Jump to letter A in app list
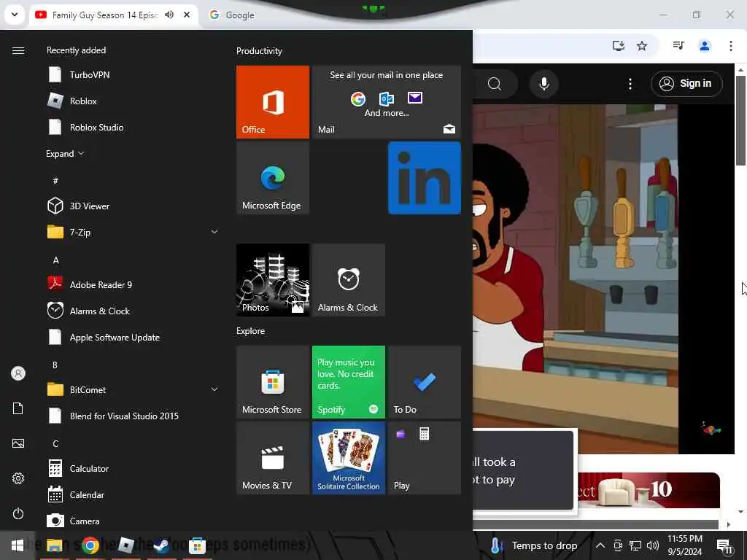The width and height of the screenshot is (747, 560). pos(55,260)
